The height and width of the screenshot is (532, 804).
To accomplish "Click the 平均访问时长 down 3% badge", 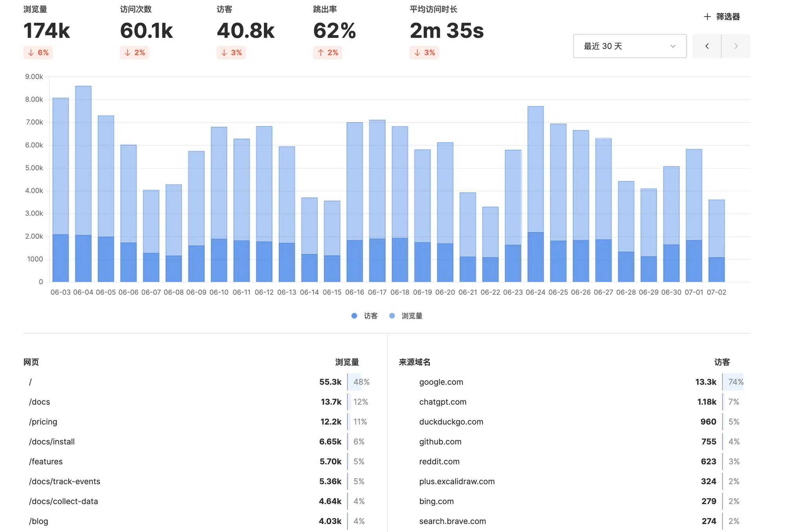I will click(x=424, y=53).
